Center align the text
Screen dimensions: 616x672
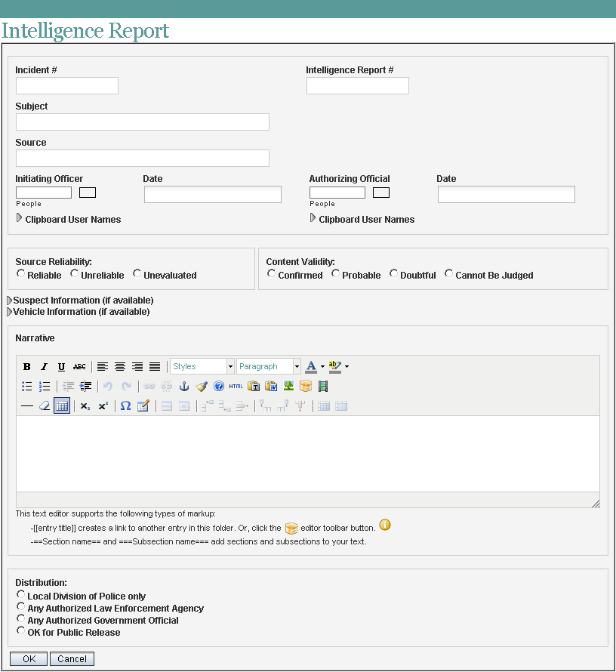tap(120, 366)
